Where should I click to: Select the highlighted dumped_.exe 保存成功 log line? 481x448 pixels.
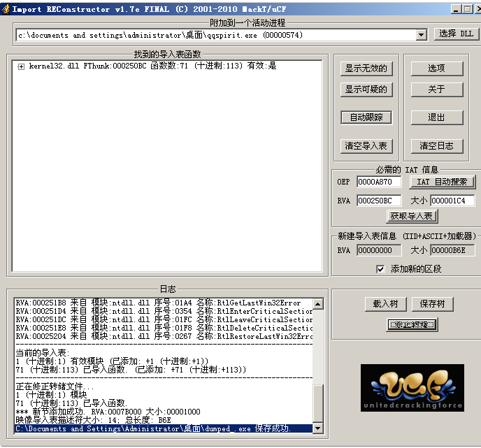point(164,428)
